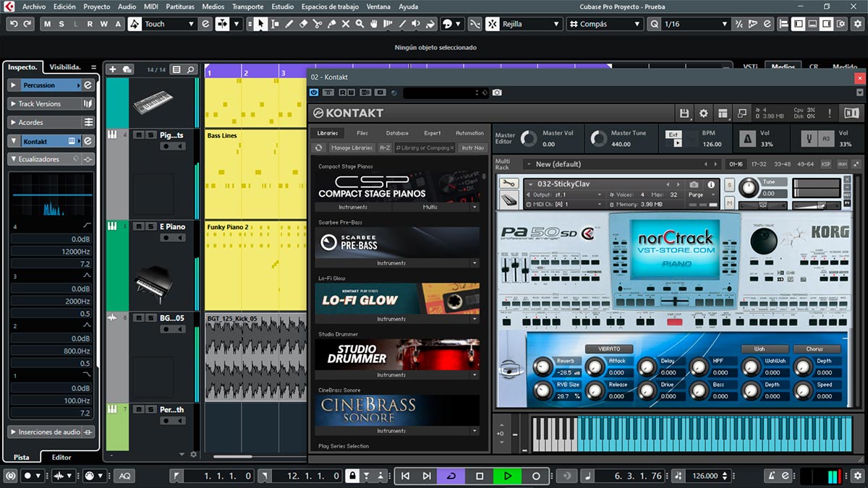Refresh Kontakt libraries list
868x488 pixels.
coord(318,147)
